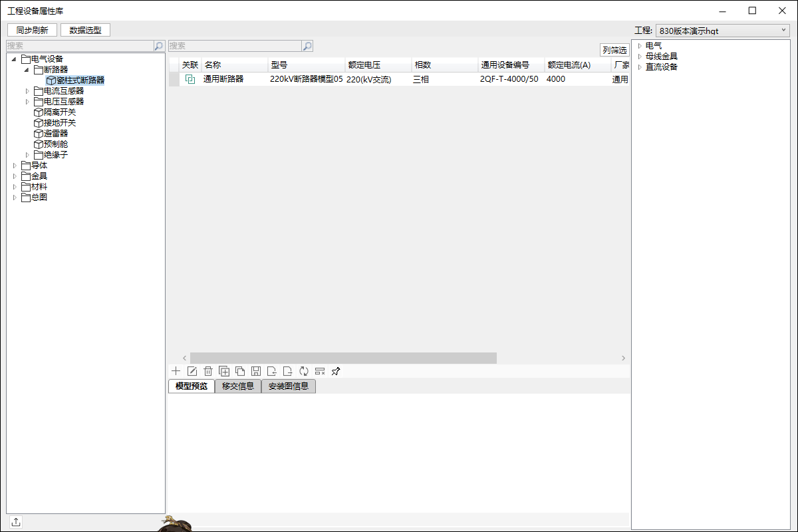The image size is (798, 532).
Task: Click the 额定电流(A) column header
Action: click(577, 65)
